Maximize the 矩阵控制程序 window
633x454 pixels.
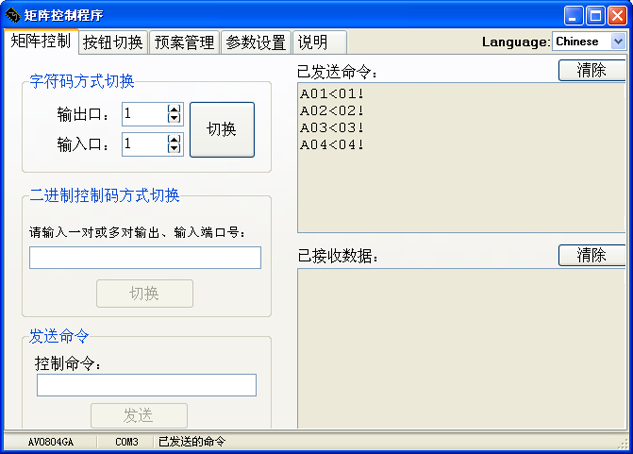click(595, 15)
